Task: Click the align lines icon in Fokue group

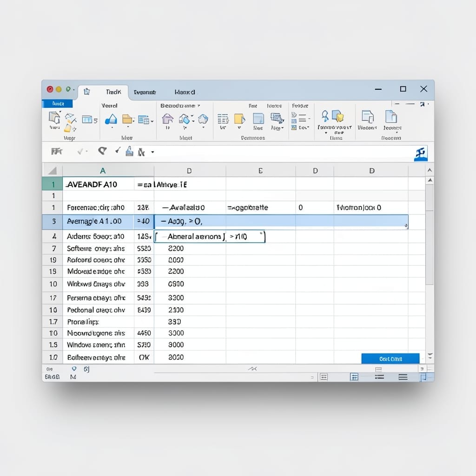Action: click(302, 118)
